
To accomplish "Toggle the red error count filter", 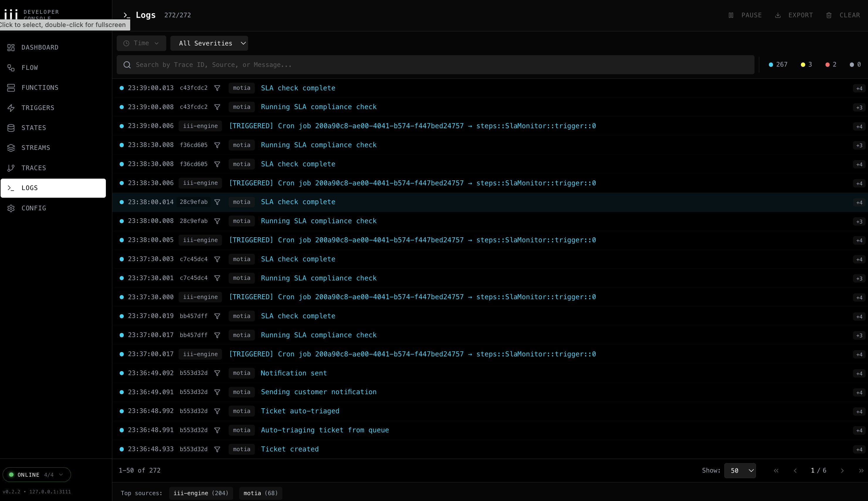I will (831, 65).
